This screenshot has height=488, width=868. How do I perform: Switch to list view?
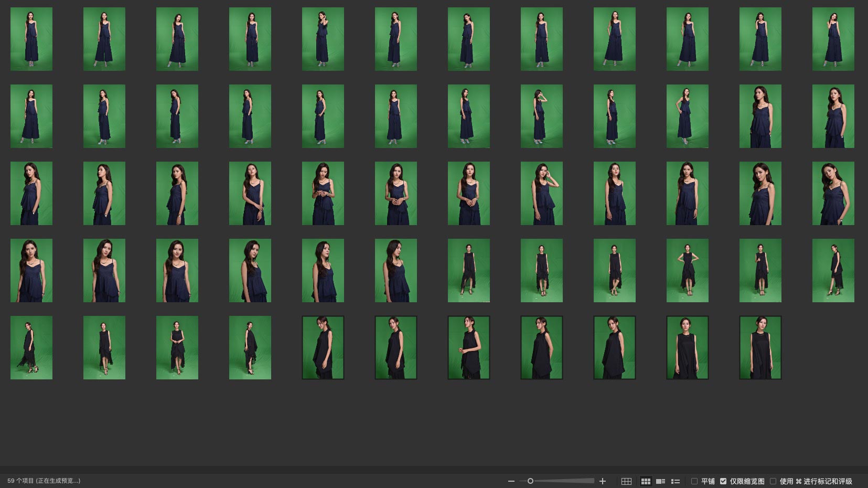[x=676, y=481]
